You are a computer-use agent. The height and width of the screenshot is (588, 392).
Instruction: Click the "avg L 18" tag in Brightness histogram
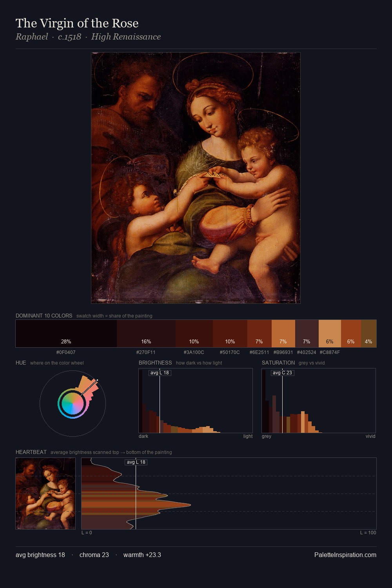click(x=160, y=373)
